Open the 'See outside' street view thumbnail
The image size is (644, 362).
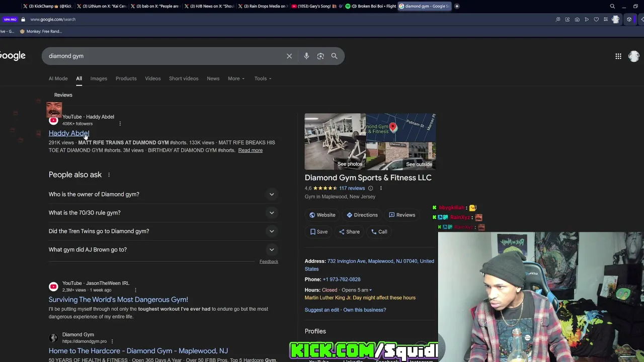[401, 156]
